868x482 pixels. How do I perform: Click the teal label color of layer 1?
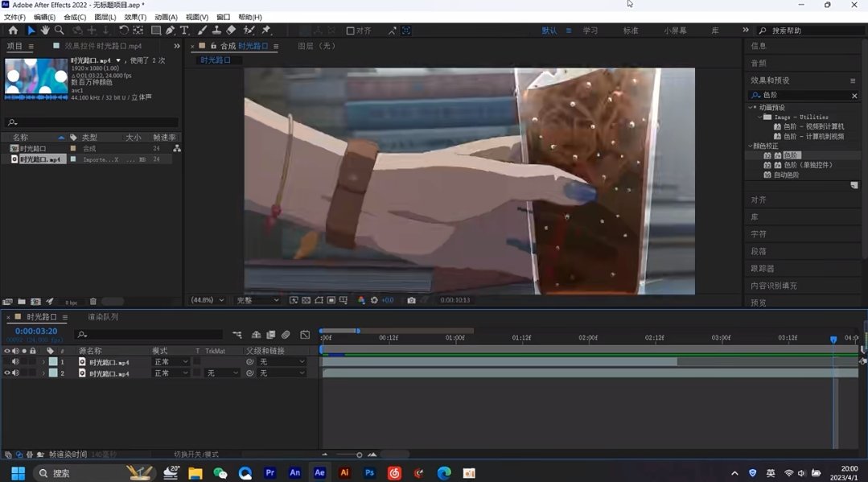(x=53, y=362)
